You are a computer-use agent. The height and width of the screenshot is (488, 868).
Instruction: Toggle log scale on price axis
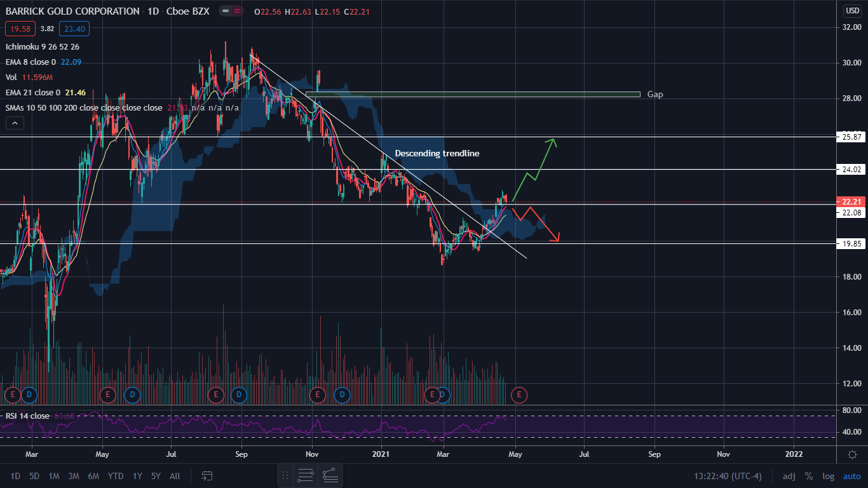[828, 476]
